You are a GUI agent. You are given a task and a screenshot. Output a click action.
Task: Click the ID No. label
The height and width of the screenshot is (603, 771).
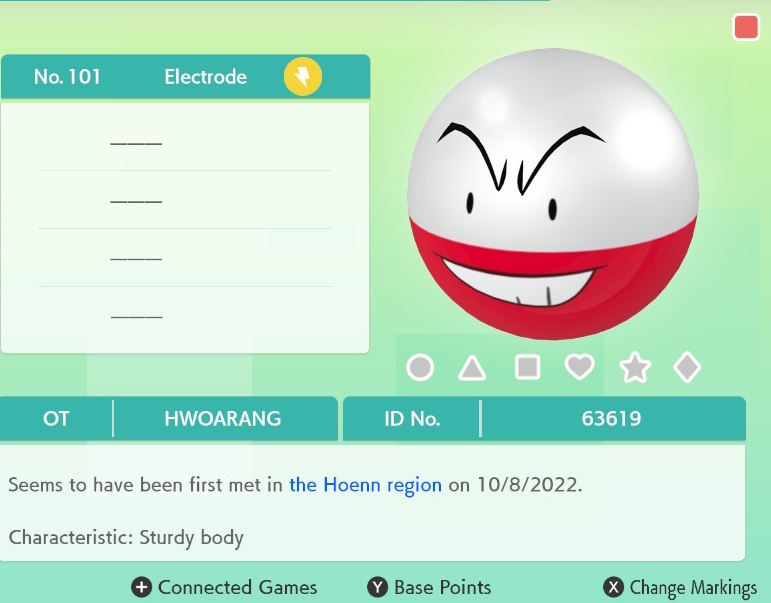tap(412, 419)
